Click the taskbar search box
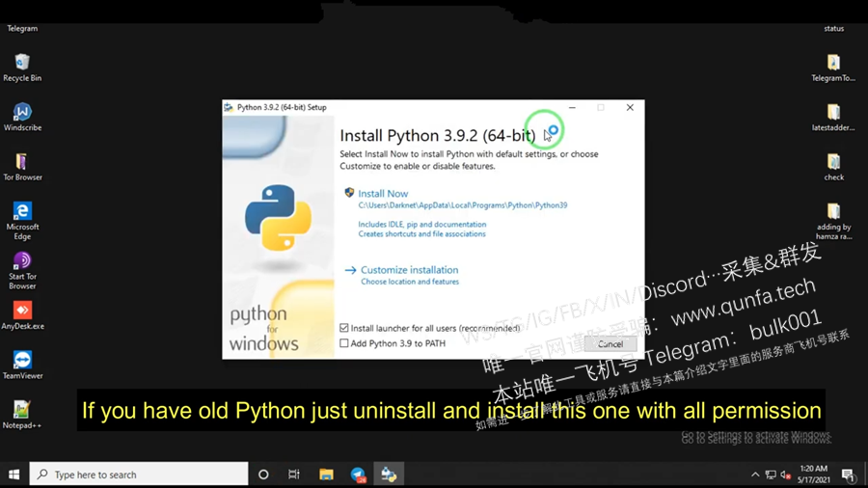Image resolution: width=868 pixels, height=488 pixels. [x=139, y=474]
